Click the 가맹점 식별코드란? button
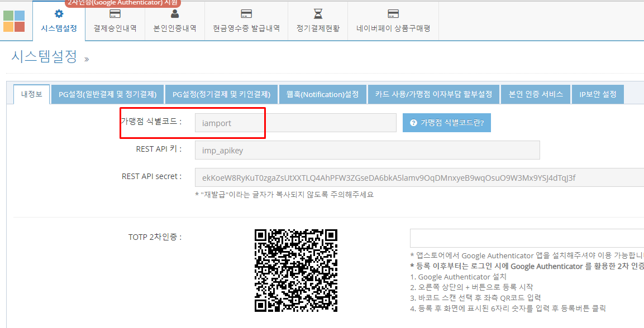644x328 pixels. 446,123
